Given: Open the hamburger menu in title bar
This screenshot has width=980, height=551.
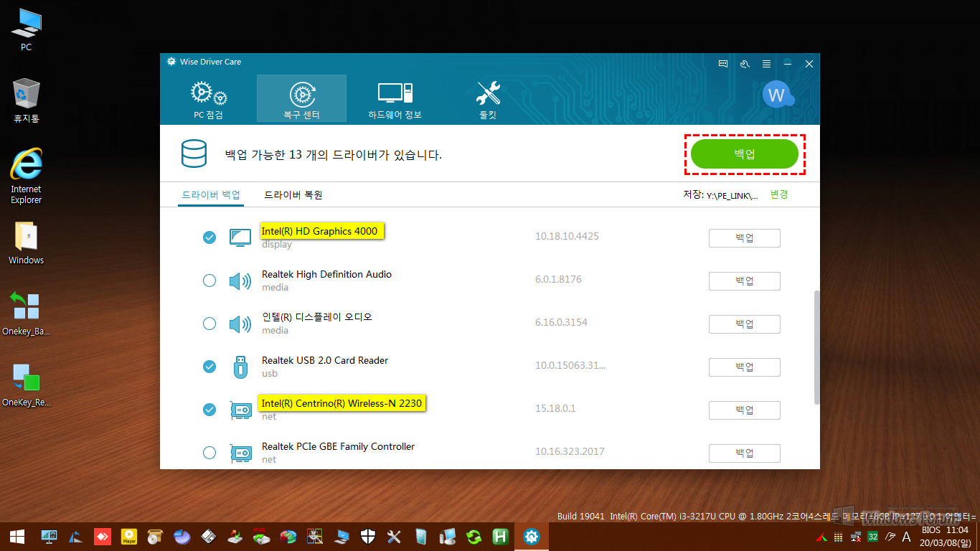Looking at the screenshot, I should point(767,64).
